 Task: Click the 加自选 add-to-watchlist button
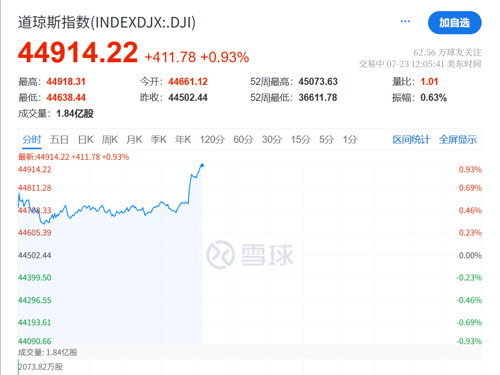coord(454,23)
